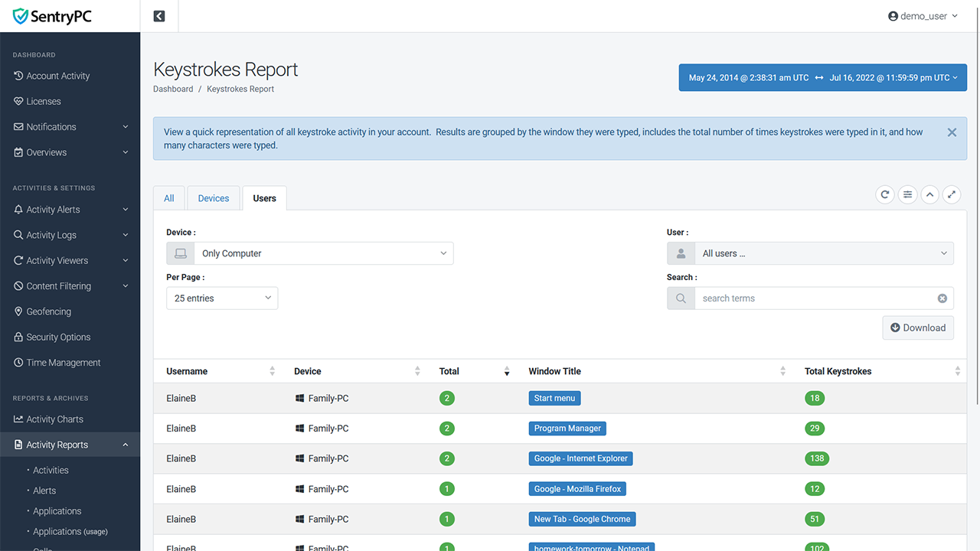
Task: Sort table by Username column
Action: [x=220, y=371]
